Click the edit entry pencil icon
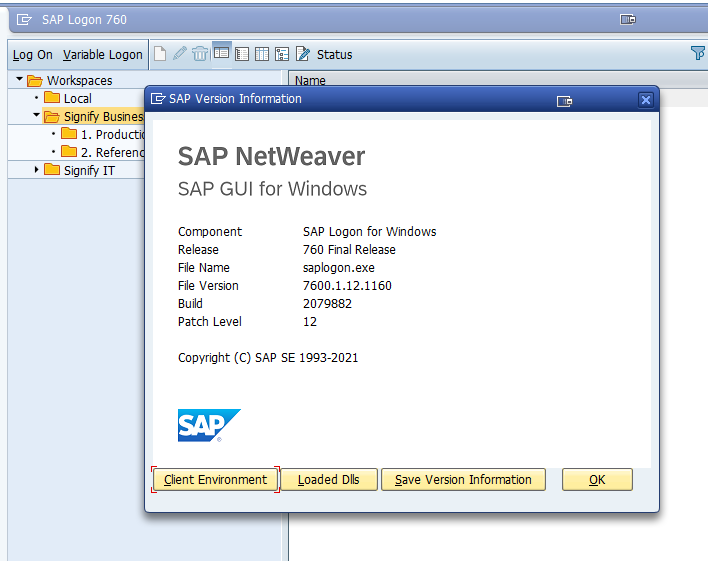 tap(180, 54)
